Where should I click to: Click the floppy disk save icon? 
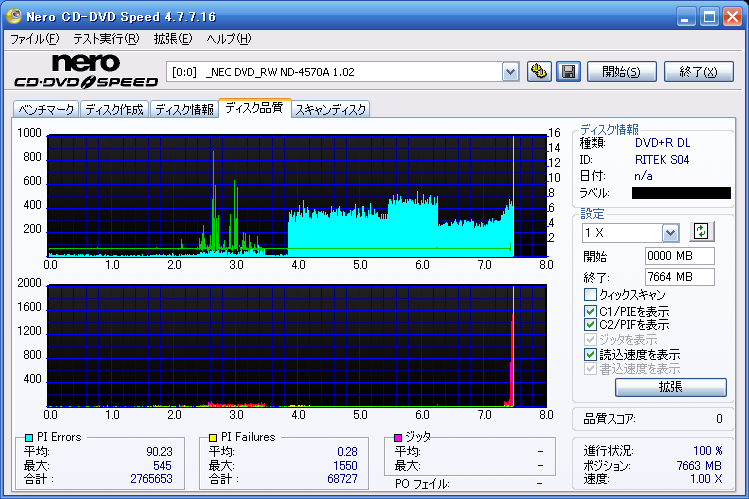pyautogui.click(x=568, y=72)
